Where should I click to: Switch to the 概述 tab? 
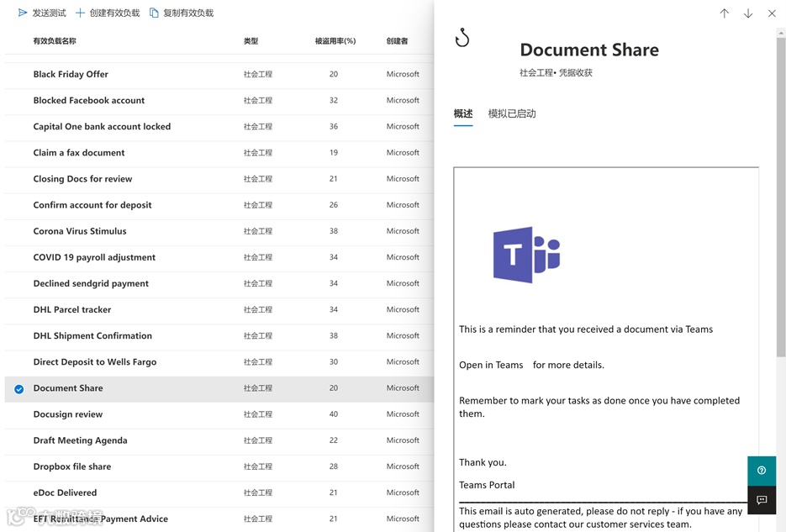point(463,113)
